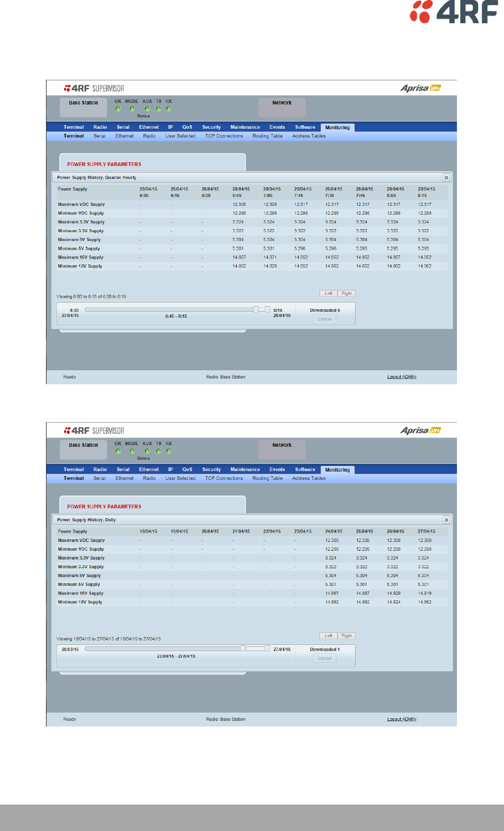Click Logout ADMIN link in Quarter Hourly screenshot

pos(402,377)
